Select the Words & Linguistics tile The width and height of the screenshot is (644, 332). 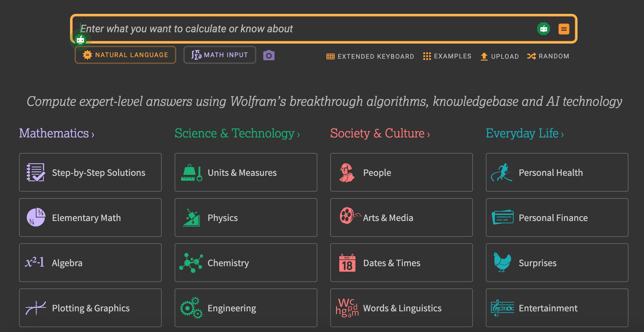[401, 308]
